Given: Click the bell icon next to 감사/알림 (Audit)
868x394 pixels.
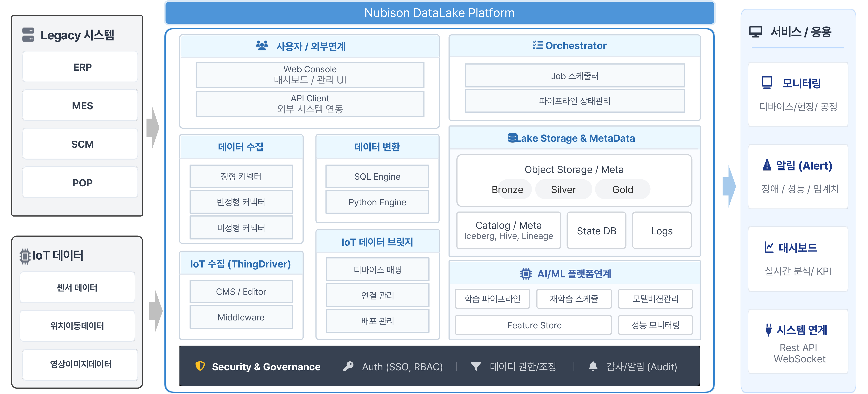Looking at the screenshot, I should tap(593, 366).
